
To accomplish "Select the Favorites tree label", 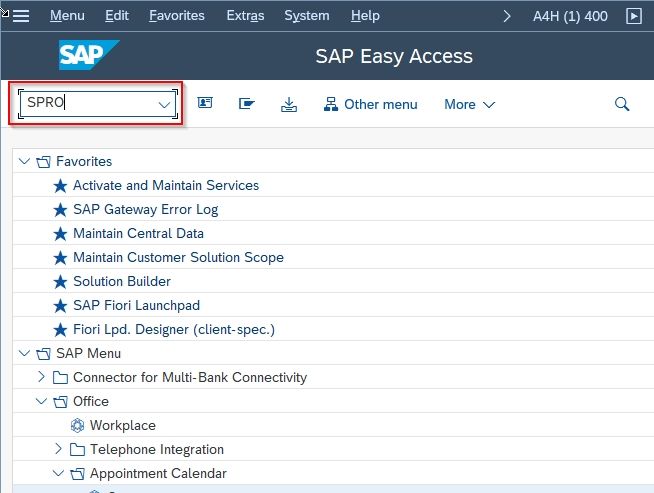I will coord(84,161).
